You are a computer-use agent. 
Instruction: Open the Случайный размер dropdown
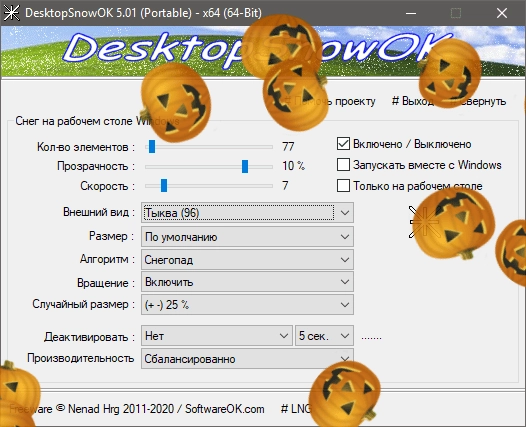click(247, 305)
